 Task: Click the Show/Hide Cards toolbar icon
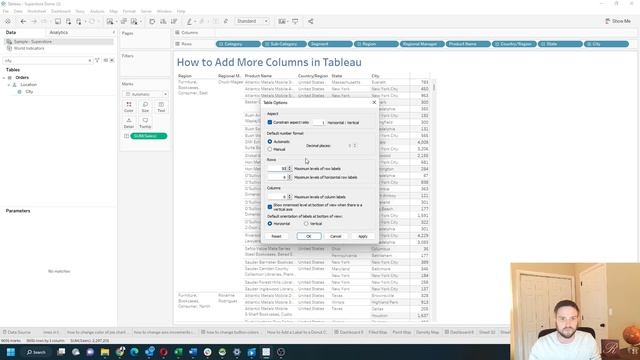(282, 21)
